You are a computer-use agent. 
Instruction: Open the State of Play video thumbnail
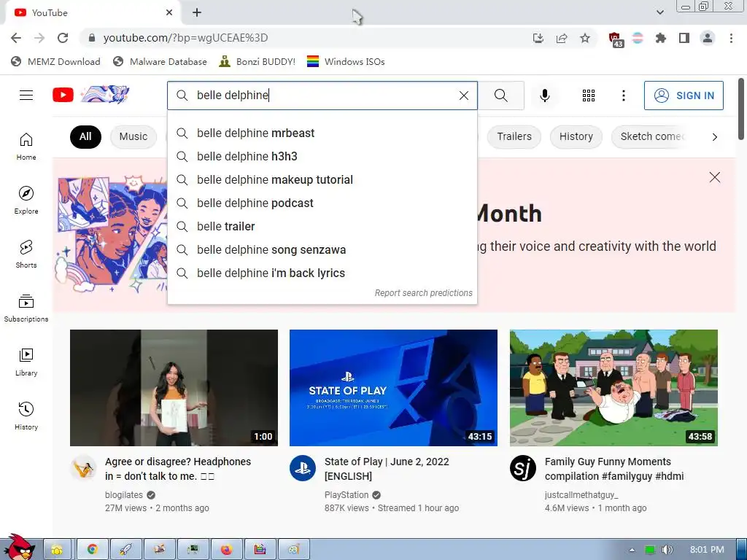(x=393, y=388)
